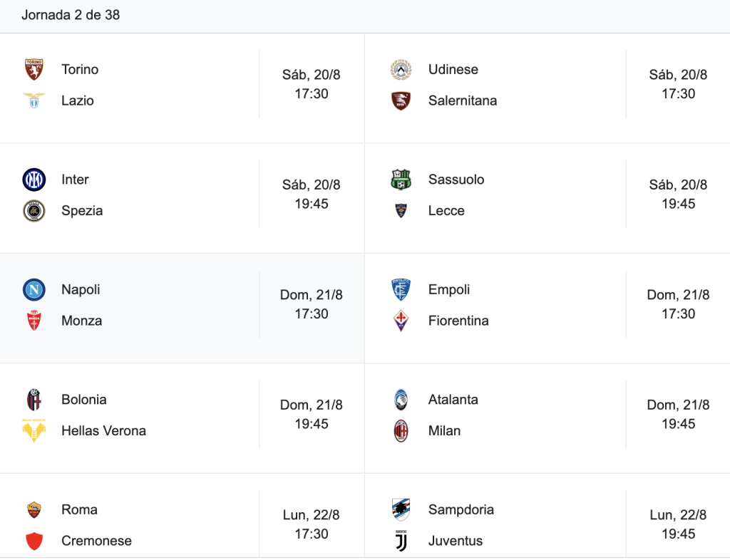The height and width of the screenshot is (560, 730).
Task: Open the Roma team name
Action: coord(80,509)
